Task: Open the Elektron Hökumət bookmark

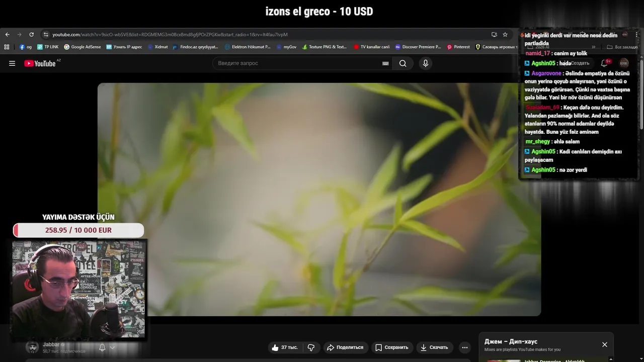Action: click(x=248, y=47)
